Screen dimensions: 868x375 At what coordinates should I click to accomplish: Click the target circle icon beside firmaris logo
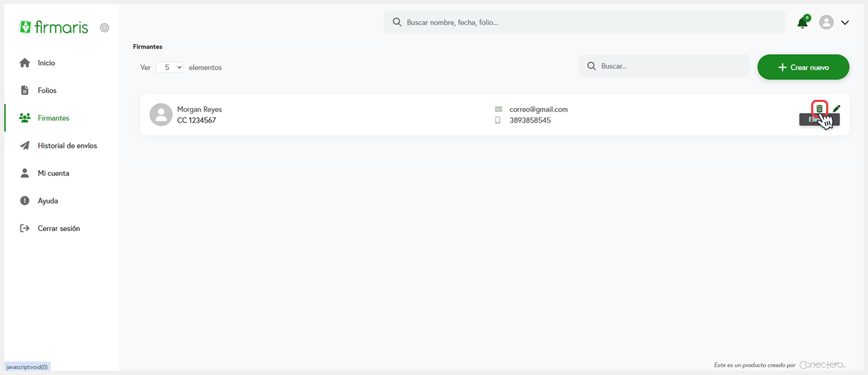(105, 28)
